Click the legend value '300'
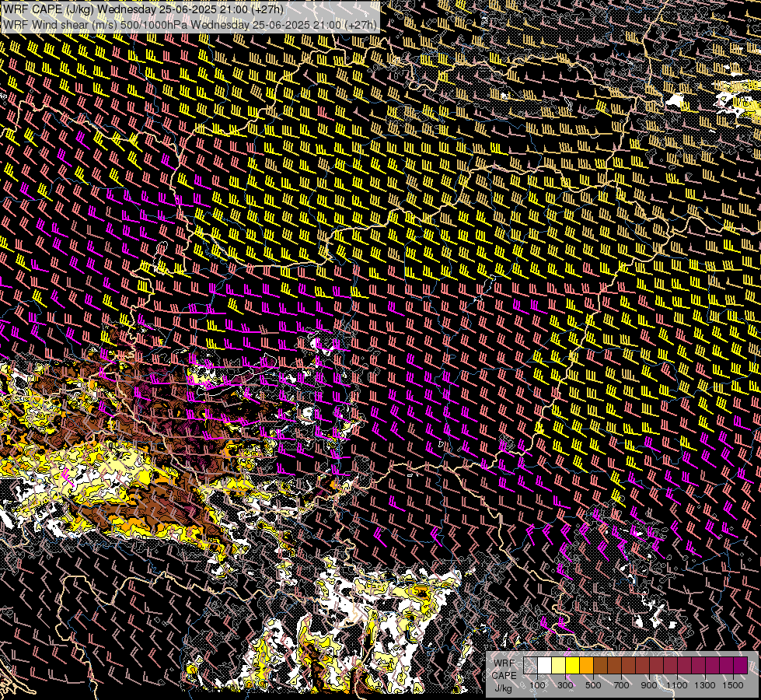 565,685
